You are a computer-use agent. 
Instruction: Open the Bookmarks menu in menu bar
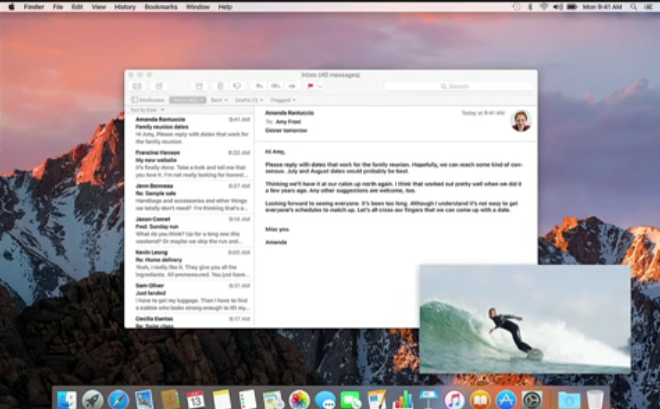click(x=160, y=6)
